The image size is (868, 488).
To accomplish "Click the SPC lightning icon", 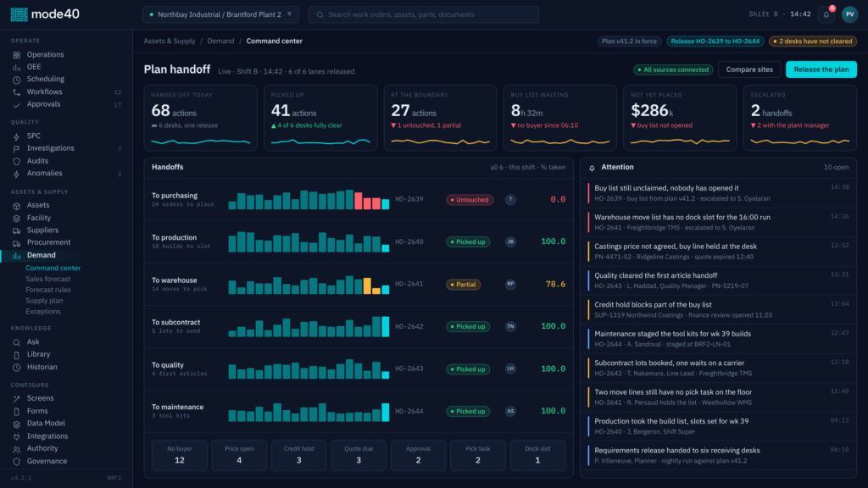I will [x=17, y=136].
